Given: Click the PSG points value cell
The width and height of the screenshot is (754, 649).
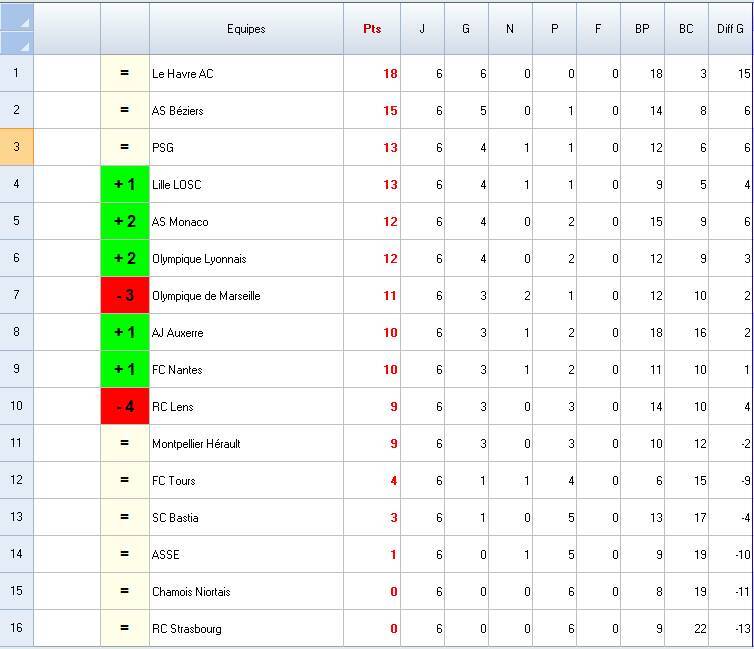Looking at the screenshot, I should pyautogui.click(x=372, y=147).
